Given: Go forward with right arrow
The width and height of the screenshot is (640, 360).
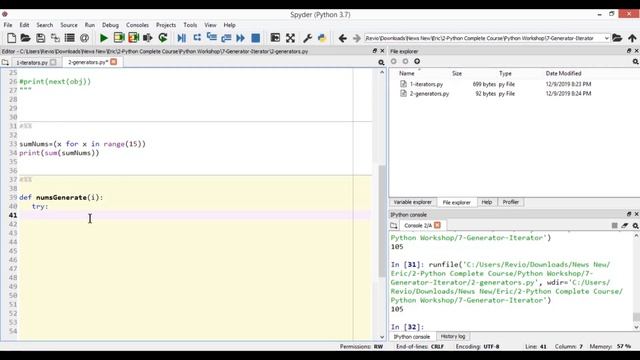Looking at the screenshot, I should [357, 38].
